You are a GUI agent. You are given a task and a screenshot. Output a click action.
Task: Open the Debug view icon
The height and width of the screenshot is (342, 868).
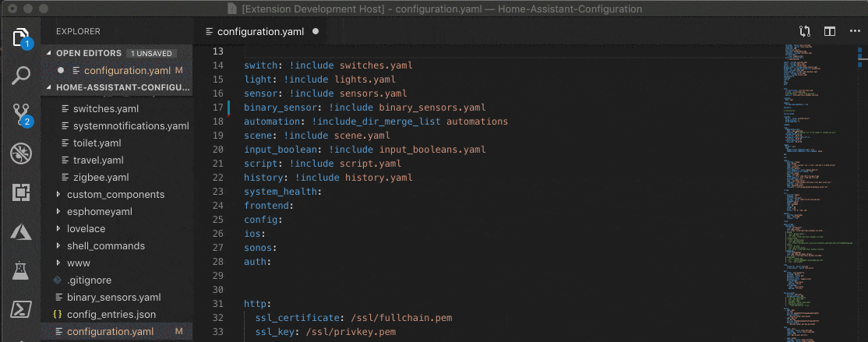[20, 153]
